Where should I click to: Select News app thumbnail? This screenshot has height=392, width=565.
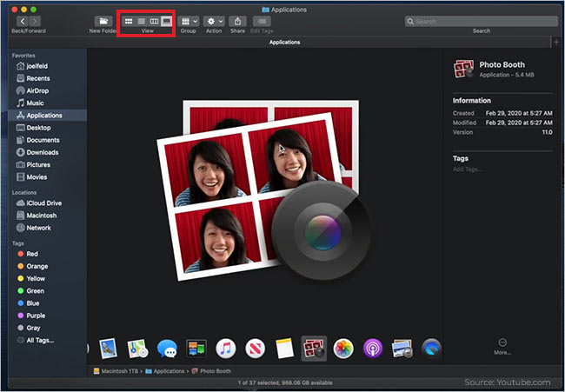tap(255, 349)
